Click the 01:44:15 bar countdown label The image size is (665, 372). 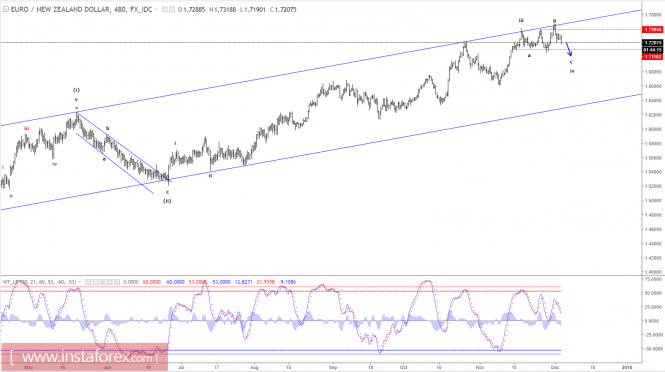click(x=653, y=50)
